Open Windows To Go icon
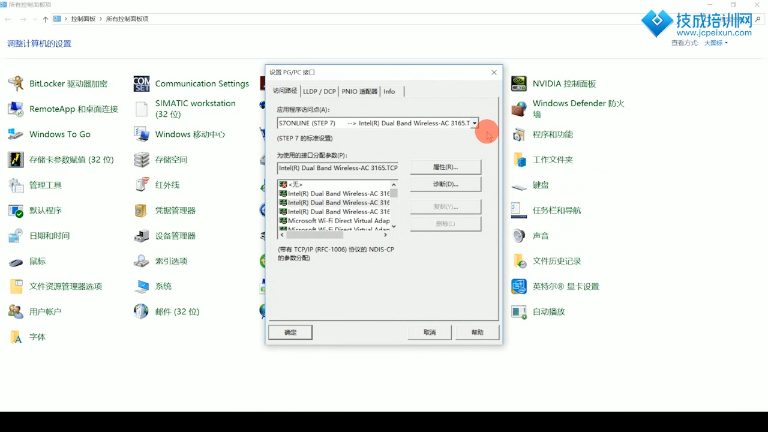The image size is (768, 432). [x=16, y=134]
